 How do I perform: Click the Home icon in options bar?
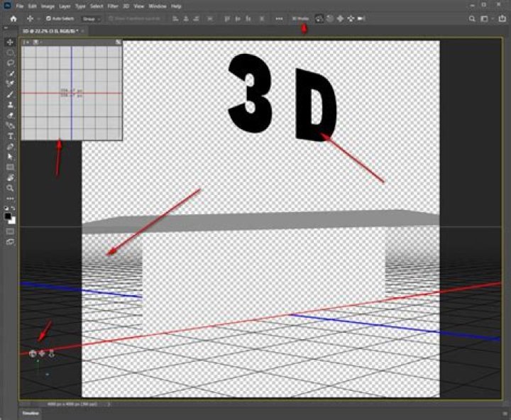13,18
